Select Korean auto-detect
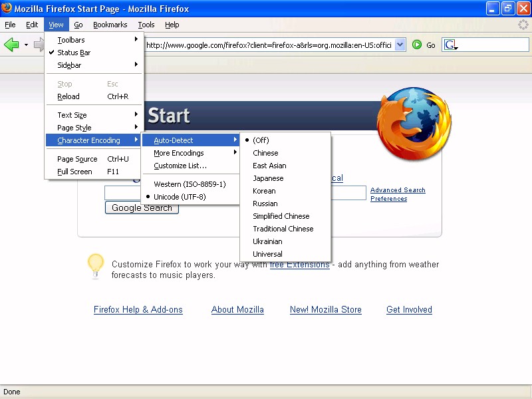This screenshot has width=532, height=399. tap(285, 191)
